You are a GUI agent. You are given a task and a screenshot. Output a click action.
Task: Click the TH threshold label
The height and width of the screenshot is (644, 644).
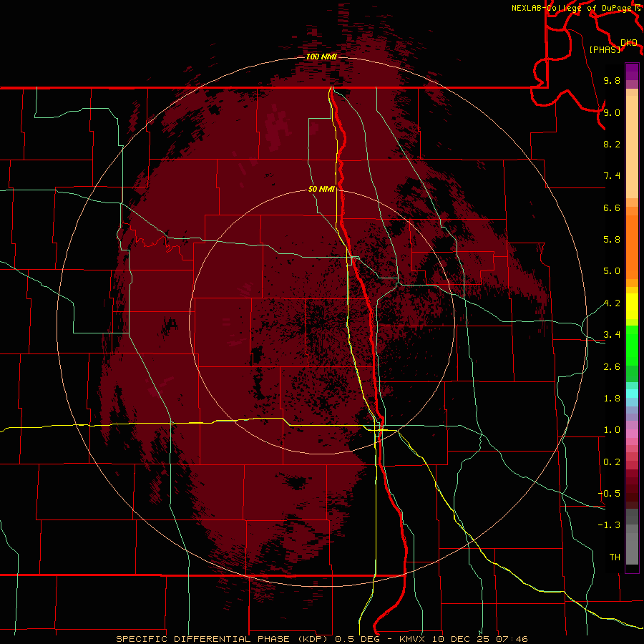(615, 557)
